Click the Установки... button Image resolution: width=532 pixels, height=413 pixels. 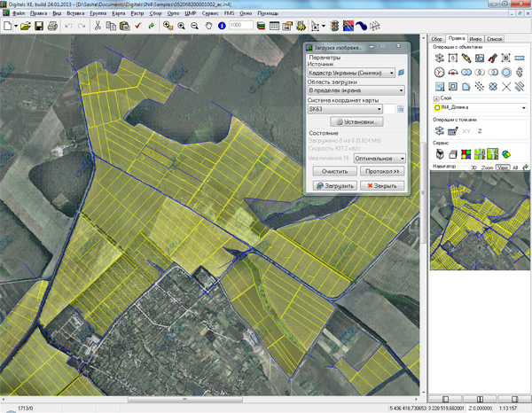click(355, 122)
